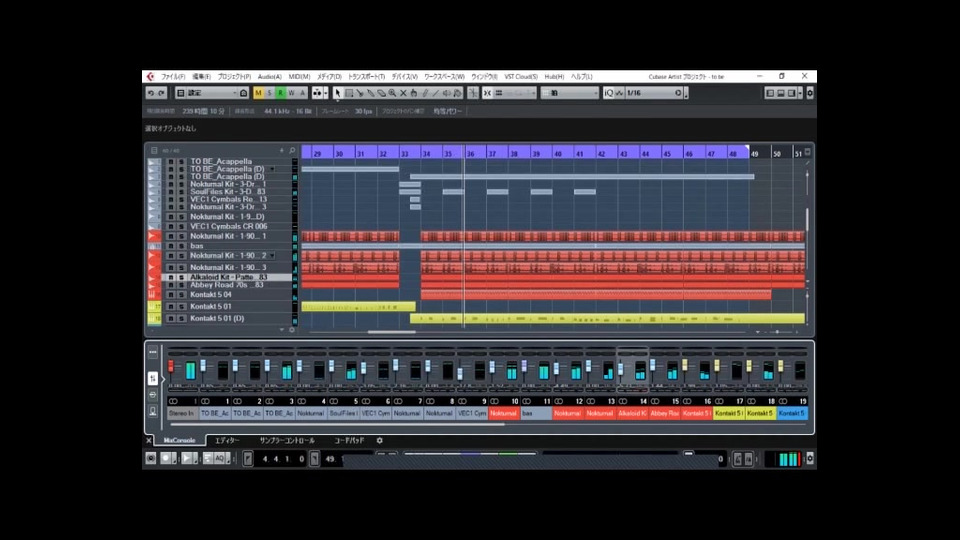Open transport bar settings gear
The height and width of the screenshot is (540, 960).
pyautogui.click(x=809, y=458)
